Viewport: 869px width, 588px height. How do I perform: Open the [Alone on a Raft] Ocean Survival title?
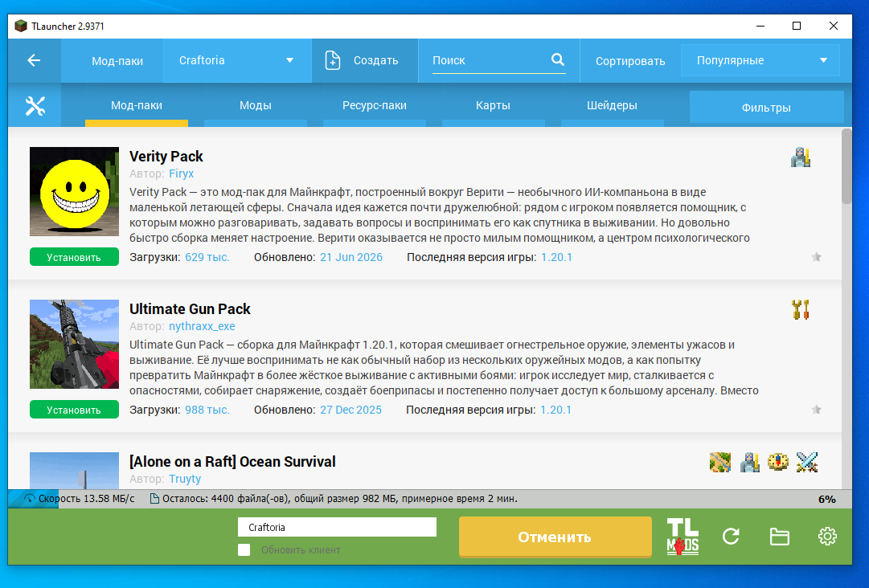point(233,461)
